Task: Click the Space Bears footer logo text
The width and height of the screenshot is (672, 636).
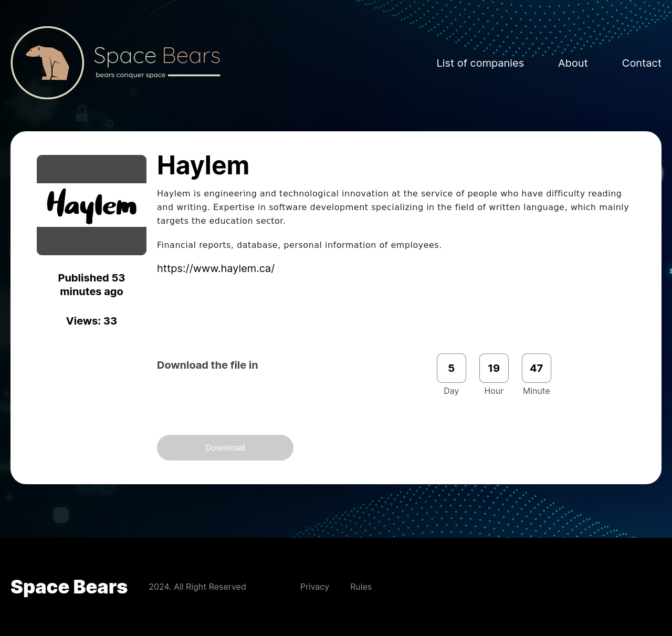Action: click(x=69, y=587)
